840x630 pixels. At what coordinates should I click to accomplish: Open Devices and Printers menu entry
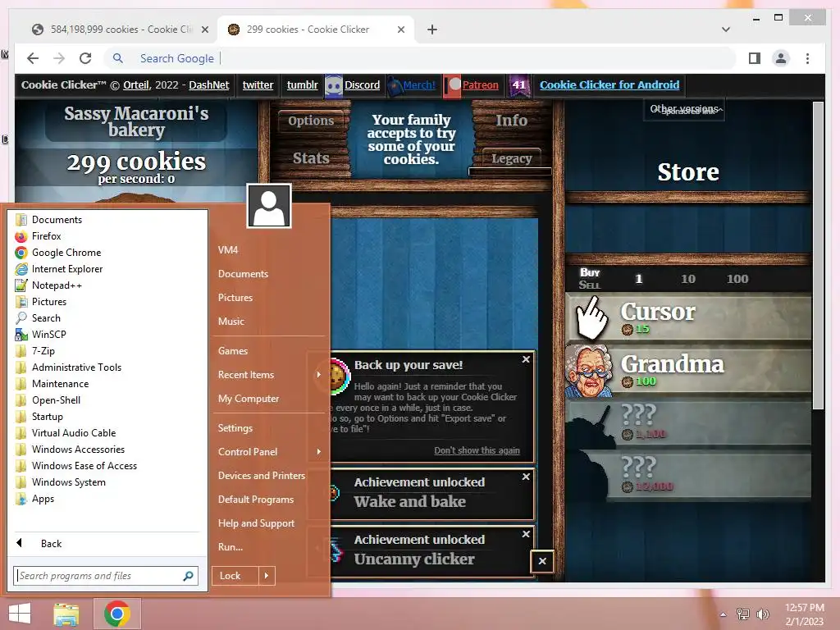tap(262, 476)
